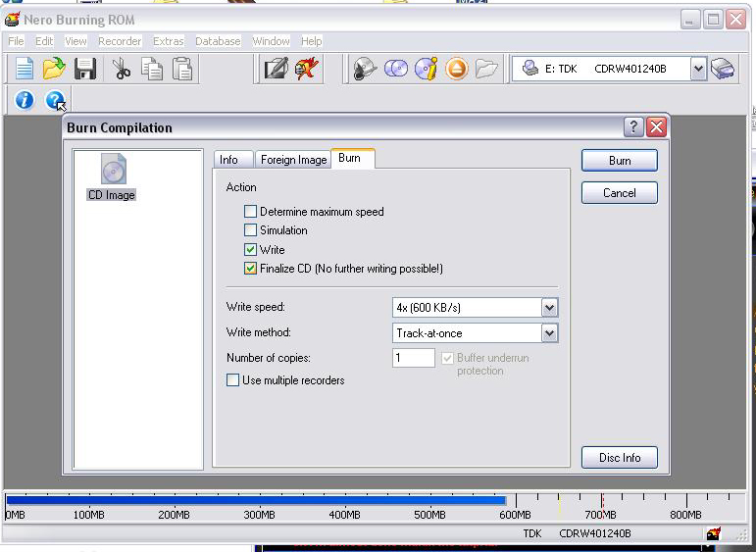Click the 500MB label on capacity ruler
The height and width of the screenshot is (552, 756).
pyautogui.click(x=429, y=515)
